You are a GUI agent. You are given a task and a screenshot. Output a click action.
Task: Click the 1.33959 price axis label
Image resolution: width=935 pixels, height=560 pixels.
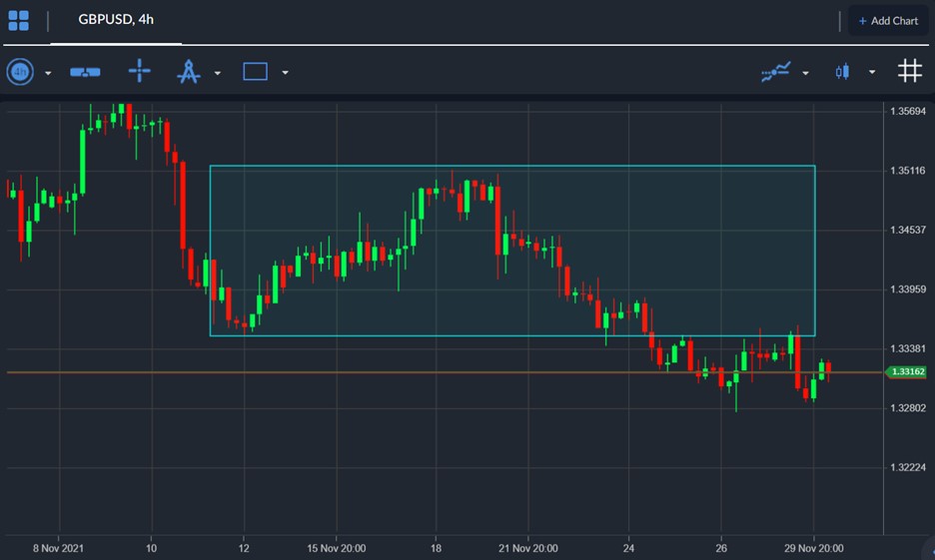click(908, 289)
